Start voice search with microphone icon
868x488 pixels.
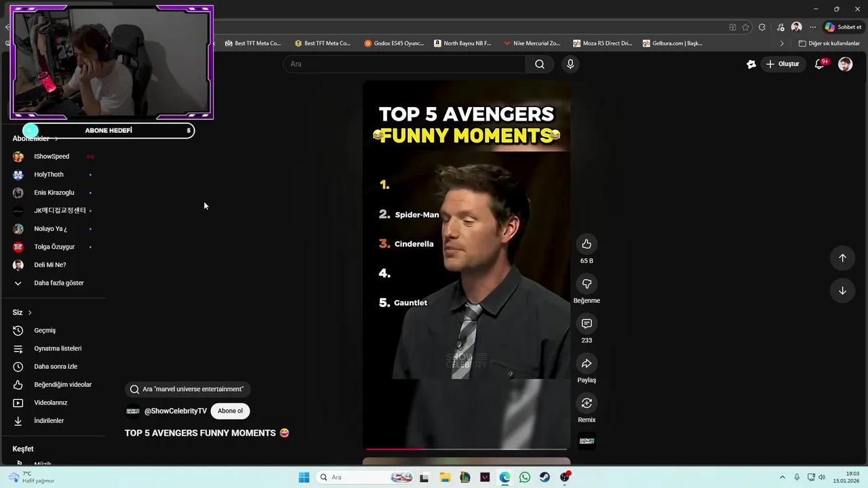point(570,64)
